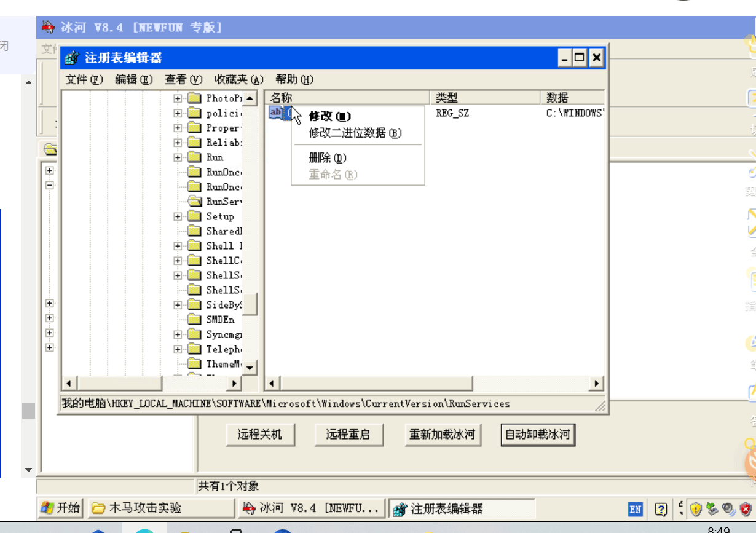
Task: Open the 帮助(H) menu
Action: point(294,79)
